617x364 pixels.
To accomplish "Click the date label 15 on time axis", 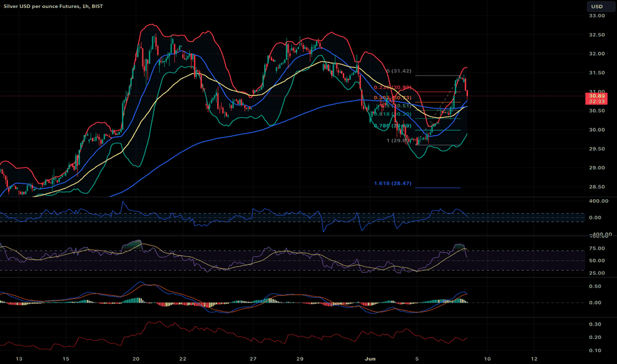I will 66,359.
